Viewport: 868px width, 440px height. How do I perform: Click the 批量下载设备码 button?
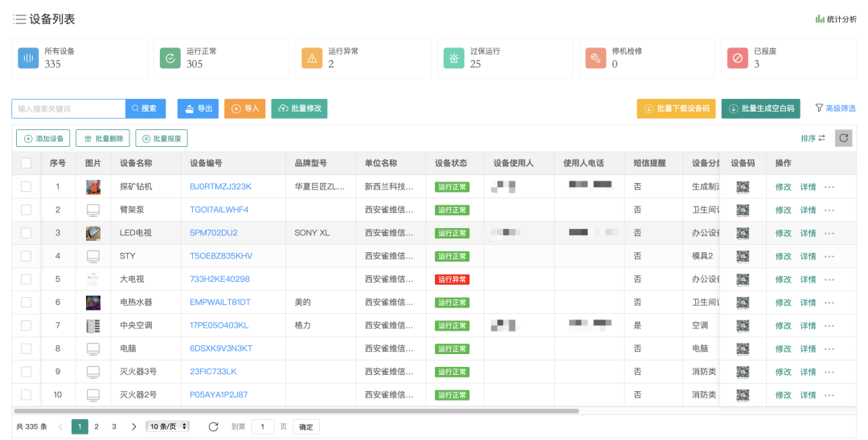tap(676, 108)
